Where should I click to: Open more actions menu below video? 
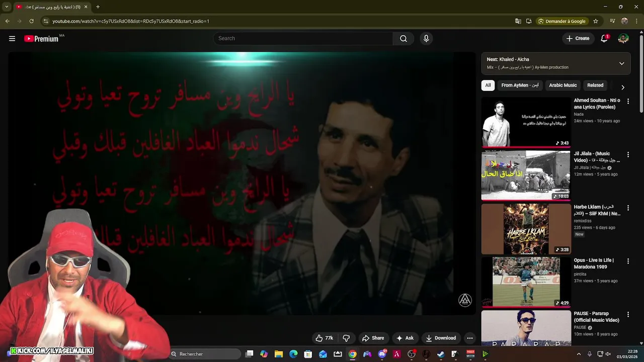tap(469, 338)
